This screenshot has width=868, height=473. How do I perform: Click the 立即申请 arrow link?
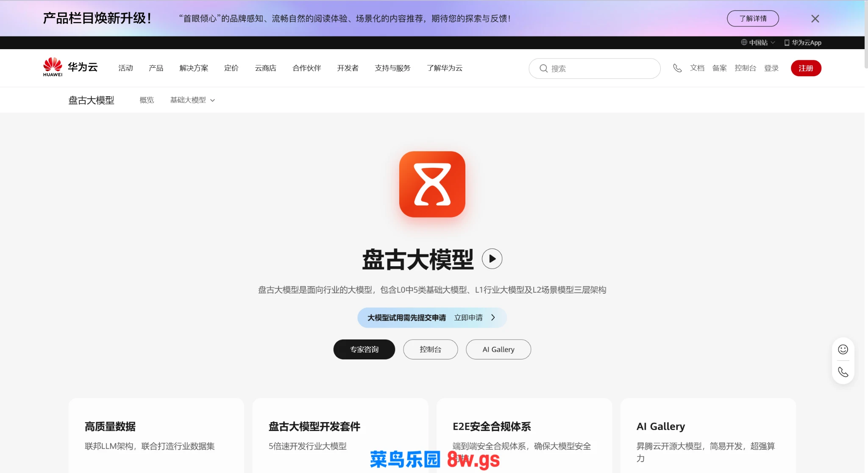475,317
